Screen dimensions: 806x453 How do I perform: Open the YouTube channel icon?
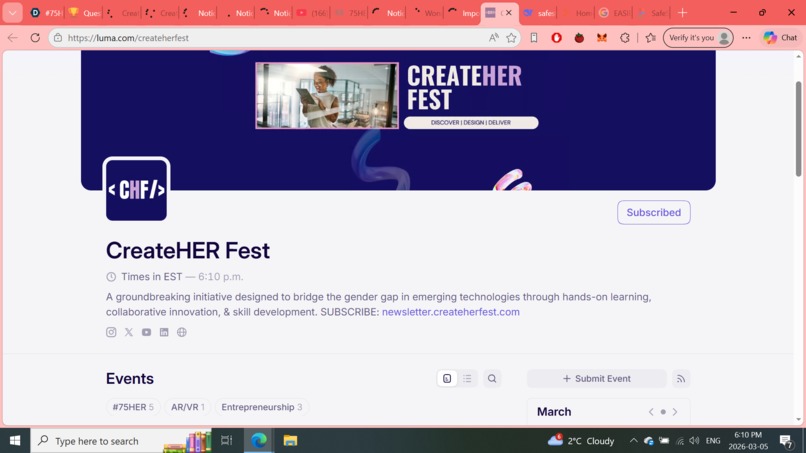tap(146, 332)
